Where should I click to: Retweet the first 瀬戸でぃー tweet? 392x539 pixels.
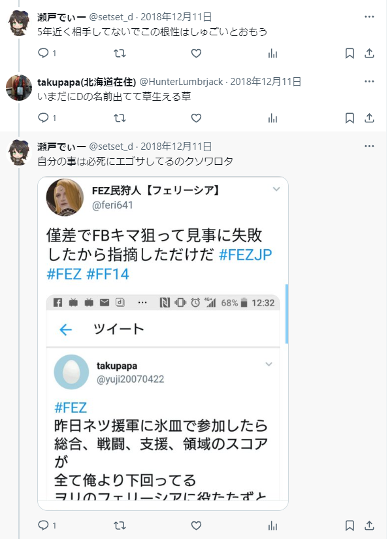coord(120,53)
